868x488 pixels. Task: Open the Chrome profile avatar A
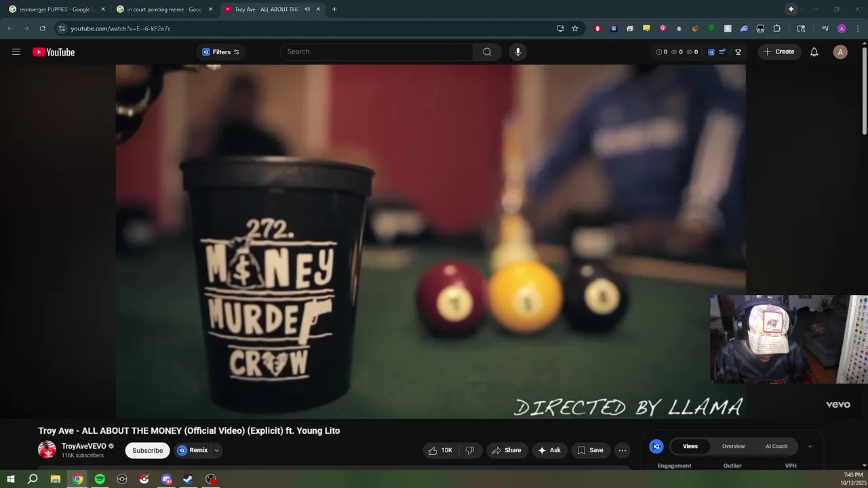[842, 28]
